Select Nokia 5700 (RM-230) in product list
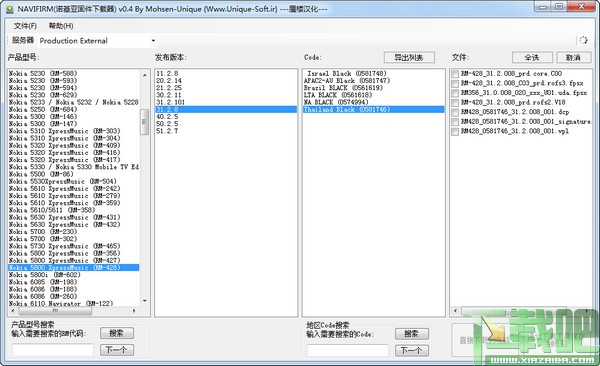 coord(74,232)
